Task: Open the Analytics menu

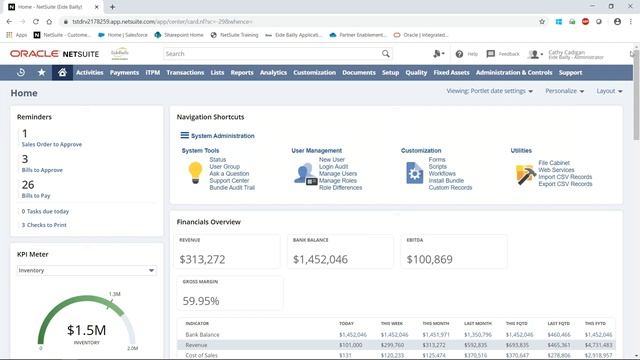Action: click(x=273, y=72)
